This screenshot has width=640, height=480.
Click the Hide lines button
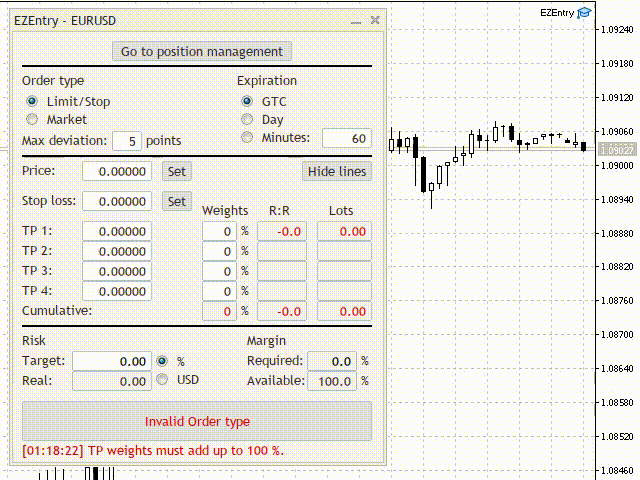coord(337,171)
